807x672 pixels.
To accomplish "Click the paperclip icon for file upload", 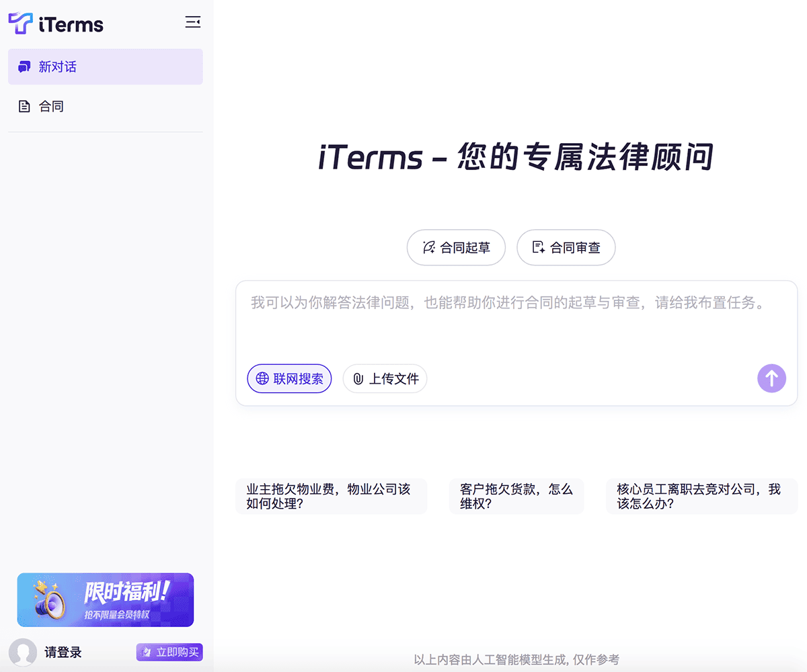I will pyautogui.click(x=358, y=379).
